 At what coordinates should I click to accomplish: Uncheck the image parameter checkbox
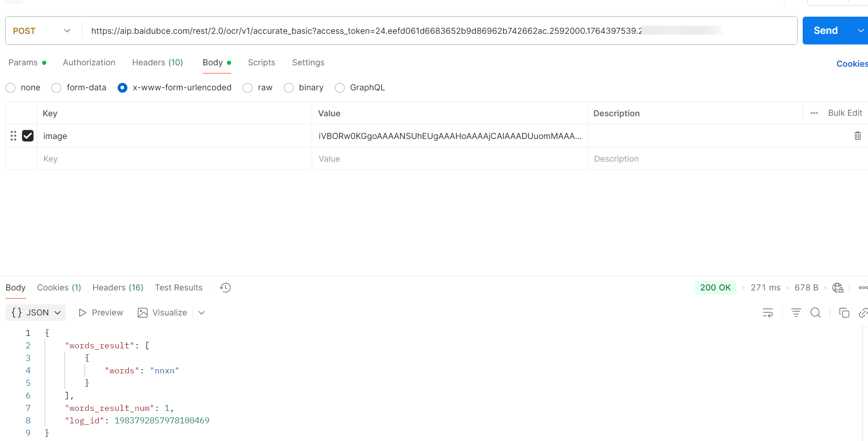pyautogui.click(x=28, y=136)
